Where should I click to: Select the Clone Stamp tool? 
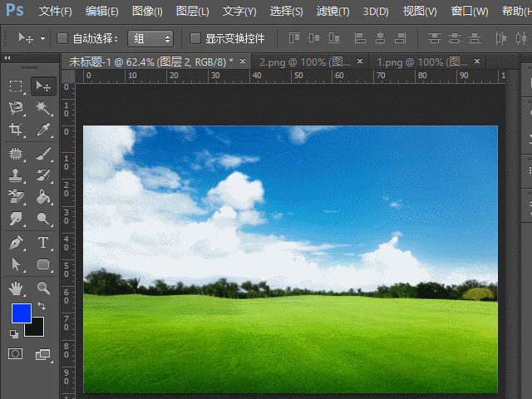point(16,175)
